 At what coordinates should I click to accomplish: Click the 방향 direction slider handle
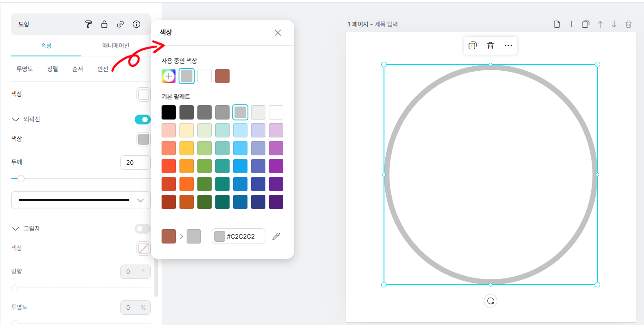pyautogui.click(x=15, y=288)
